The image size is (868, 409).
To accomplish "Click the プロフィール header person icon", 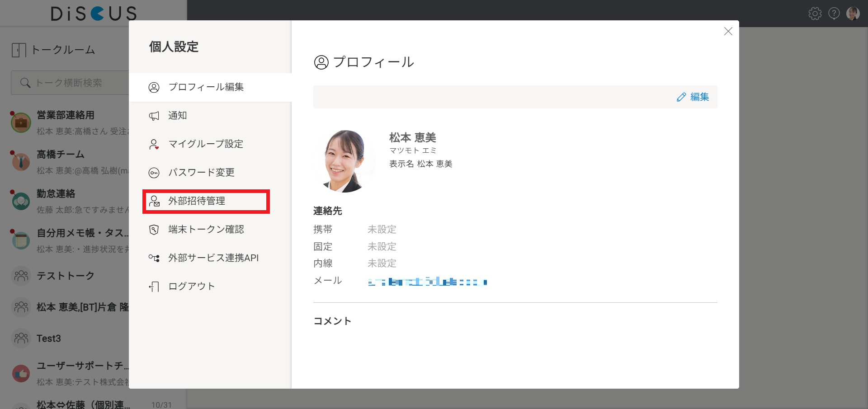I will click(x=321, y=62).
